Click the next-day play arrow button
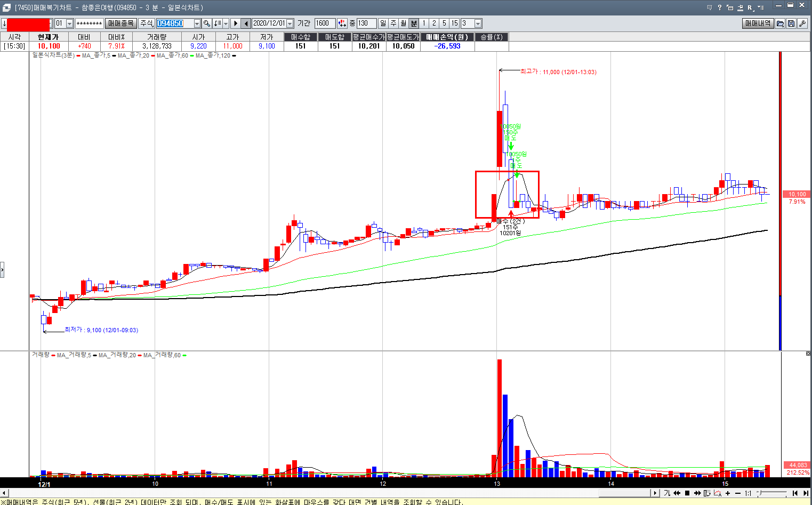The height and width of the screenshot is (505, 812). click(x=236, y=23)
